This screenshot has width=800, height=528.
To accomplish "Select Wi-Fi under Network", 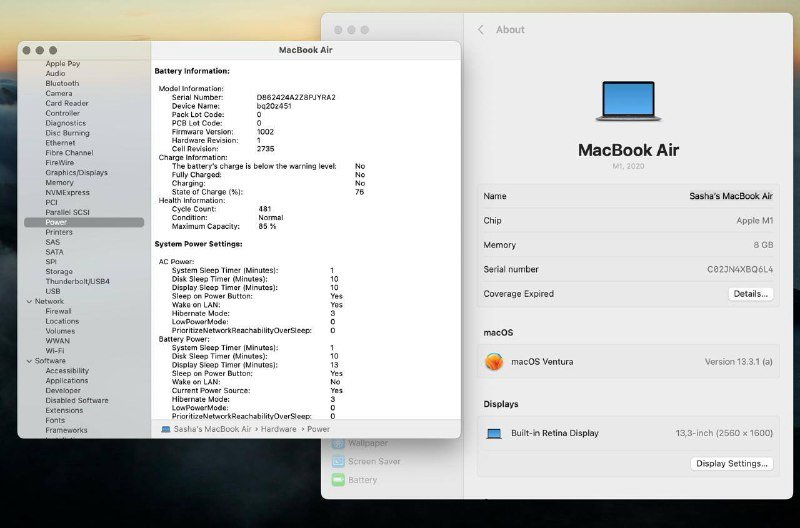I will pos(55,351).
